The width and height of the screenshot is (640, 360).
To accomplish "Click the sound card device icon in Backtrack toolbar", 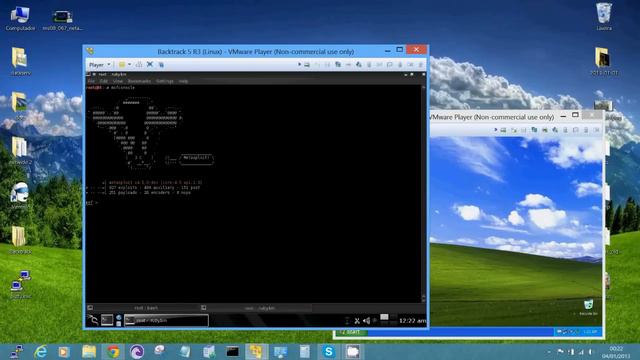I will tap(358, 64).
